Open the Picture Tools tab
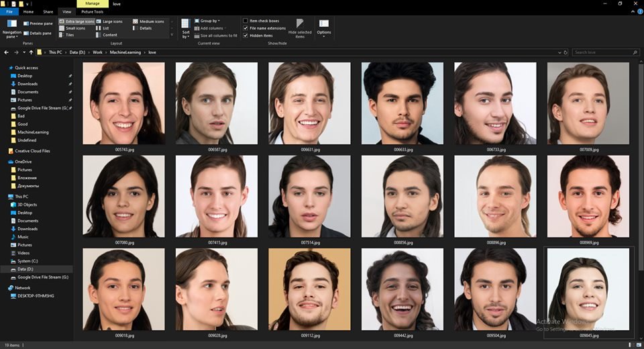Screen dimensions: 644x349 [x=93, y=12]
